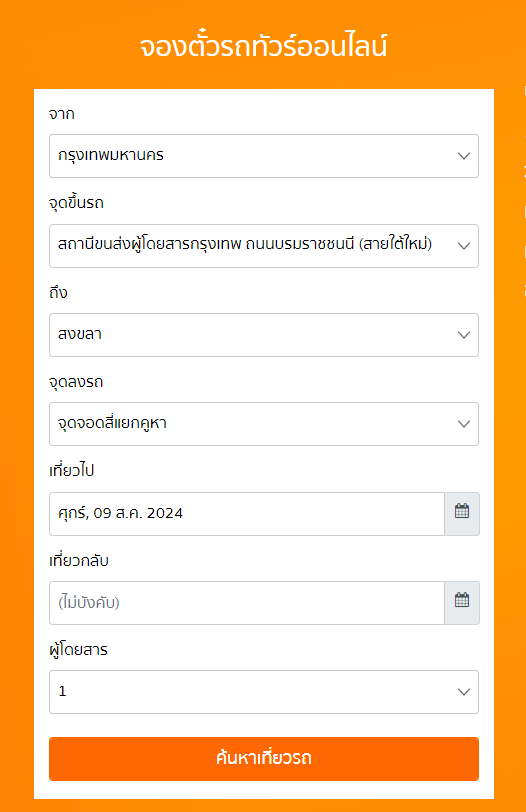526x812 pixels.
Task: Click the เที่ยวกลับ field label
Action: [79, 561]
